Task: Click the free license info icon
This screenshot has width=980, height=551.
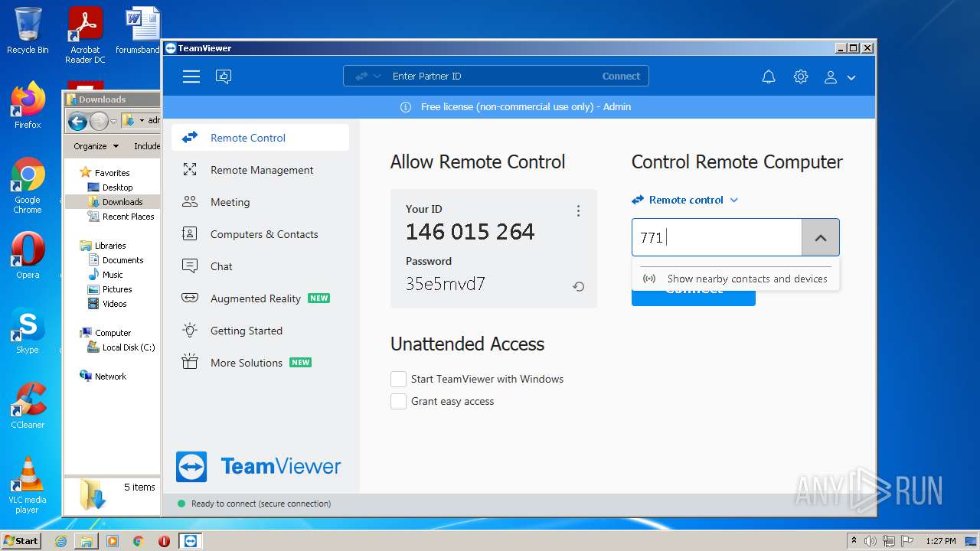Action: 406,107
